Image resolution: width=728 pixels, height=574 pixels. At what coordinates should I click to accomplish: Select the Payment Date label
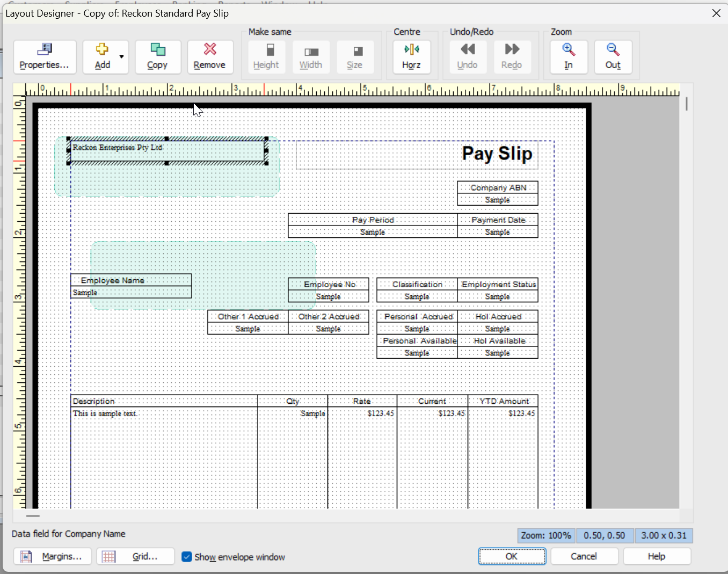[498, 220]
